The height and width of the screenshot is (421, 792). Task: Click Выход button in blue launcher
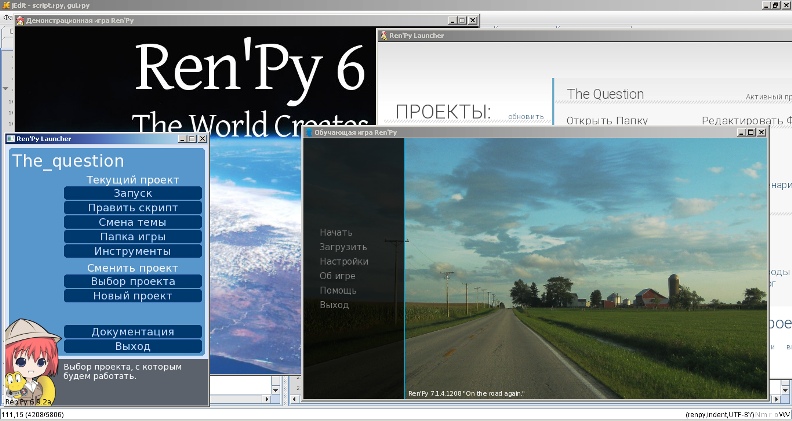[133, 346]
